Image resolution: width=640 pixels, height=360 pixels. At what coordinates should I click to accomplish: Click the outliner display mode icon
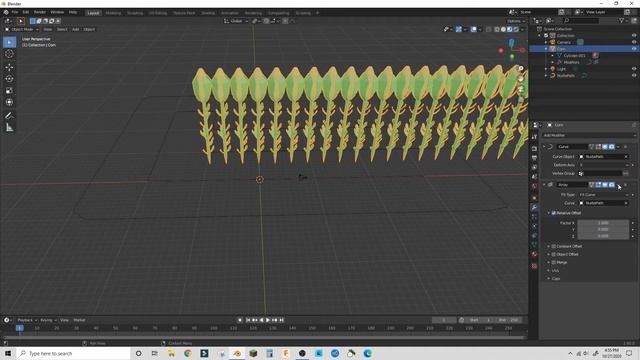pos(551,20)
